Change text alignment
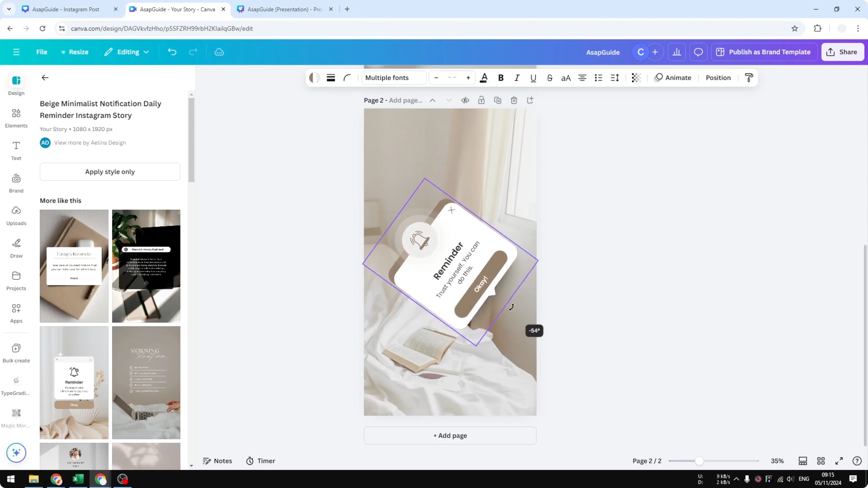The height and width of the screenshot is (488, 868). pyautogui.click(x=582, y=78)
